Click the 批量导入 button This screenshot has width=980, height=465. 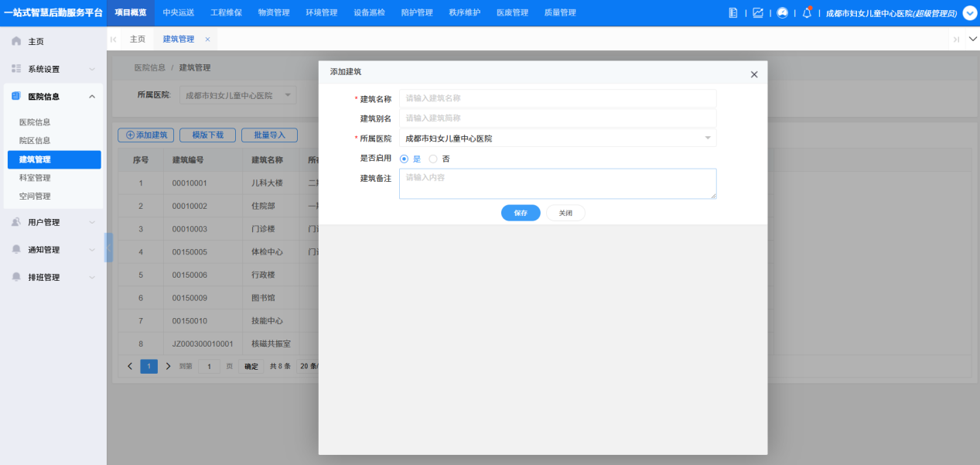[270, 135]
